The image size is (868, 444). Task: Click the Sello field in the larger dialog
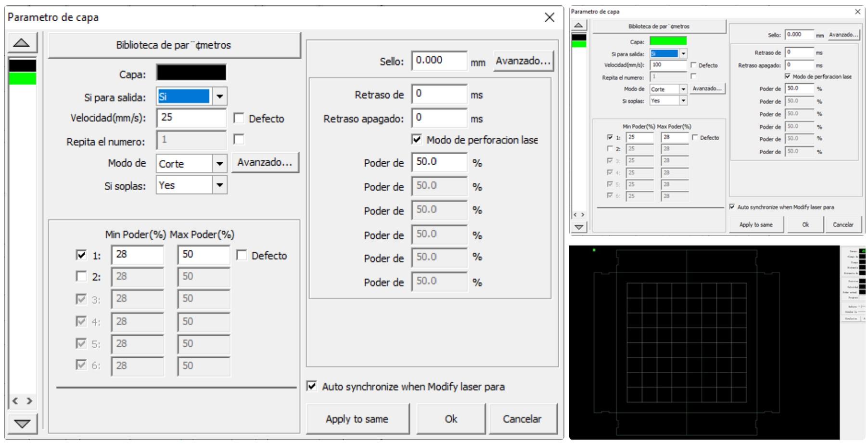pyautogui.click(x=439, y=61)
